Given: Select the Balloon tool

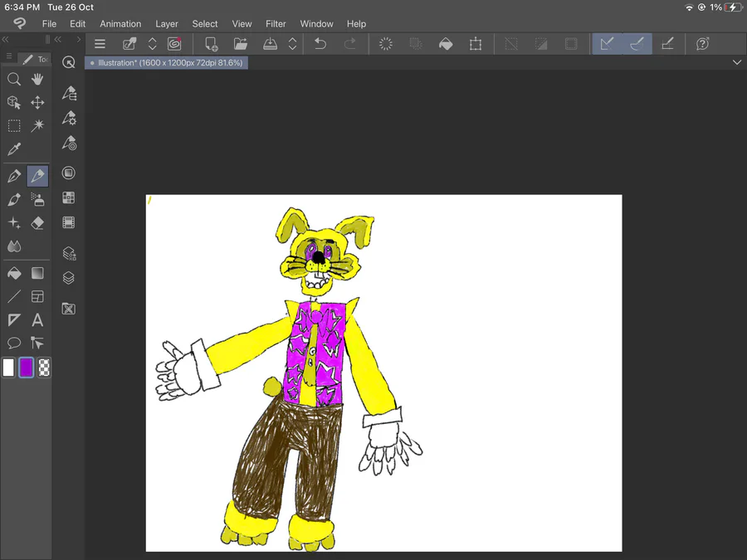Looking at the screenshot, I should point(14,343).
